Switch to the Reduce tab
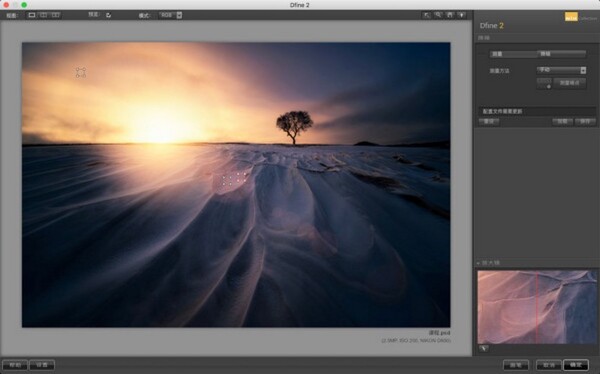Image resolution: width=600 pixels, height=374 pixels. tap(561, 54)
